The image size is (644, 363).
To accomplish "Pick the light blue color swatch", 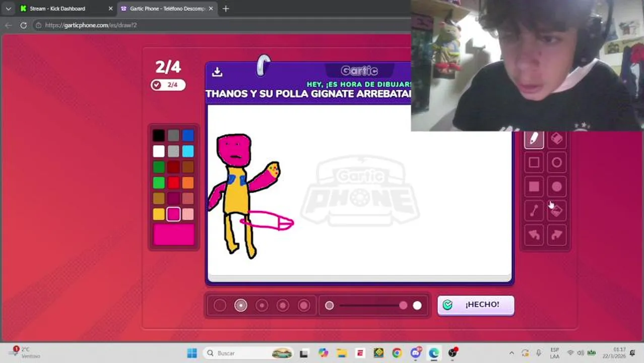I will click(188, 151).
